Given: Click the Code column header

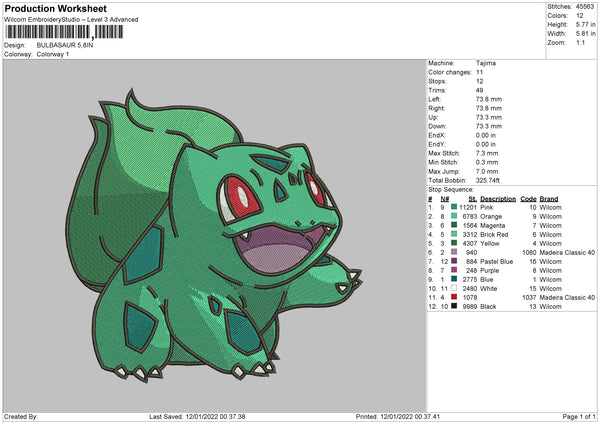Looking at the screenshot, I should click(528, 199).
